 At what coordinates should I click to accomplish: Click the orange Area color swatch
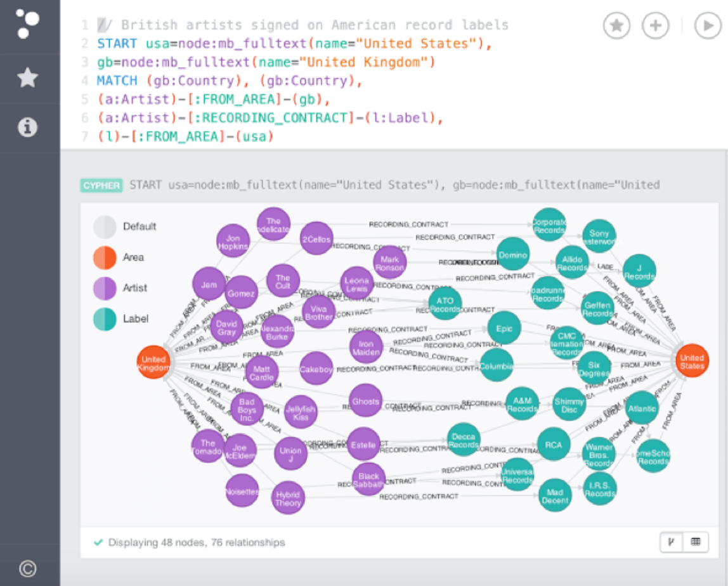[x=105, y=257]
